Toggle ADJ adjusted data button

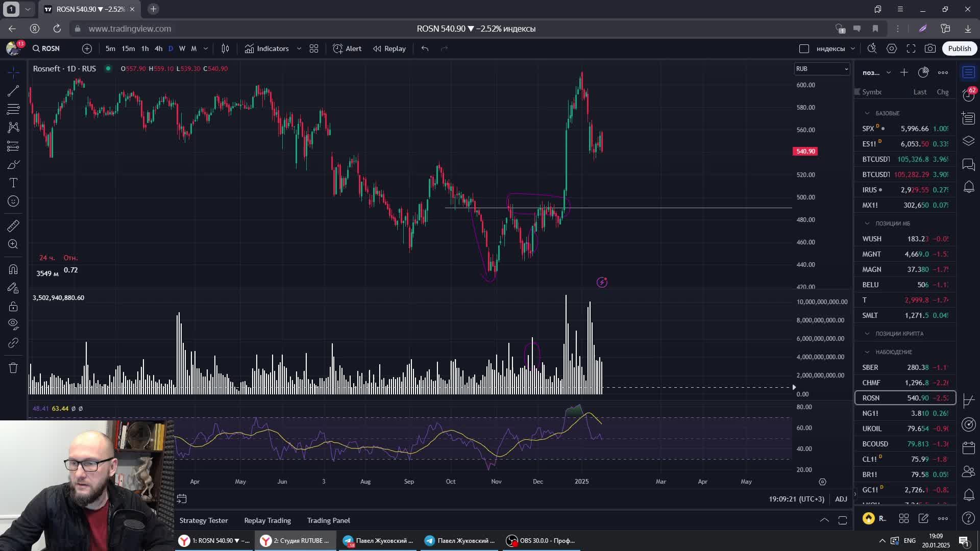tap(841, 499)
